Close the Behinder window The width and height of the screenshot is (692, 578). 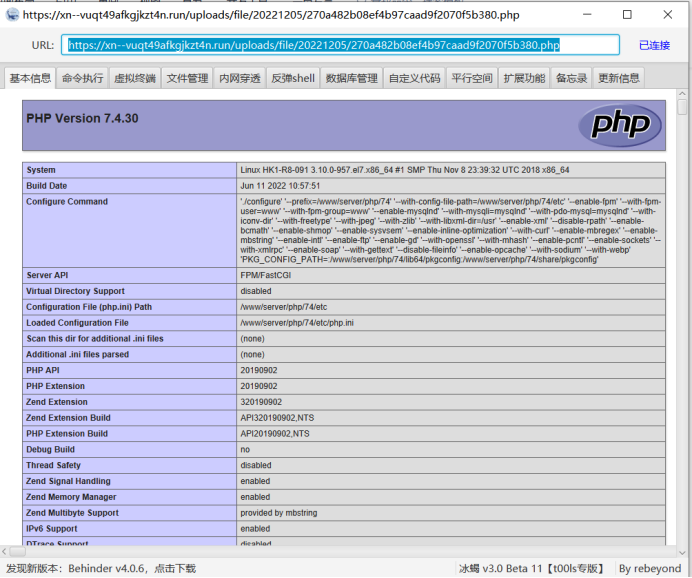click(x=668, y=15)
